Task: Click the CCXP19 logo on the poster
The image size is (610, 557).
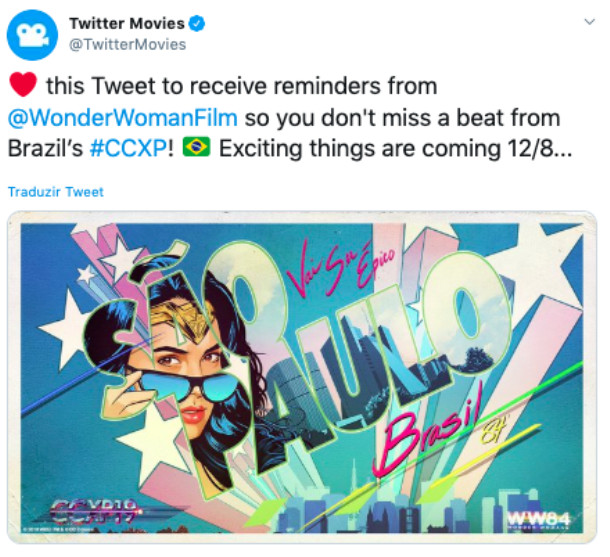Action: 95,510
